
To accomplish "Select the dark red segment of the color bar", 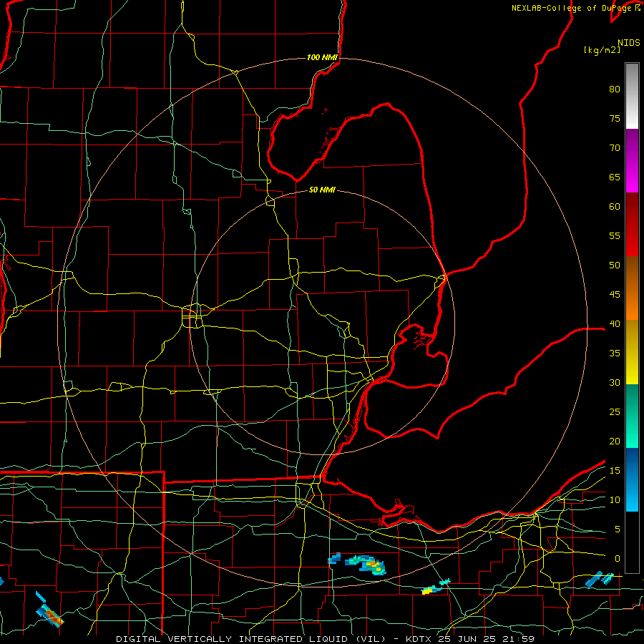I will [632, 224].
